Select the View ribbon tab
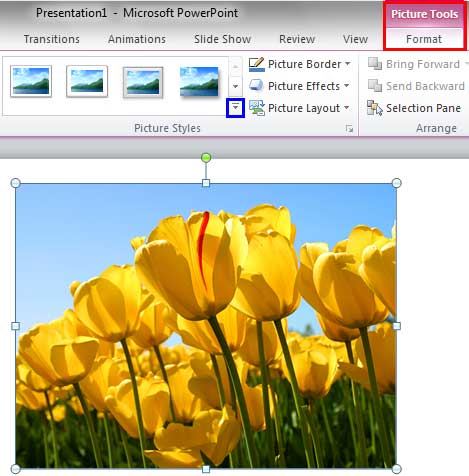 click(355, 39)
